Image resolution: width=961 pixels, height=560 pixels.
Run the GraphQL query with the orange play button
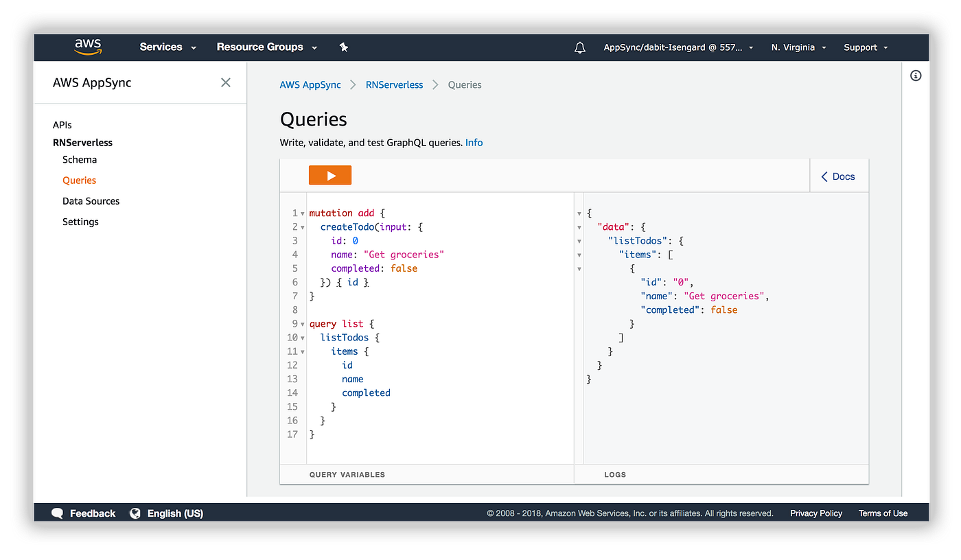point(329,175)
